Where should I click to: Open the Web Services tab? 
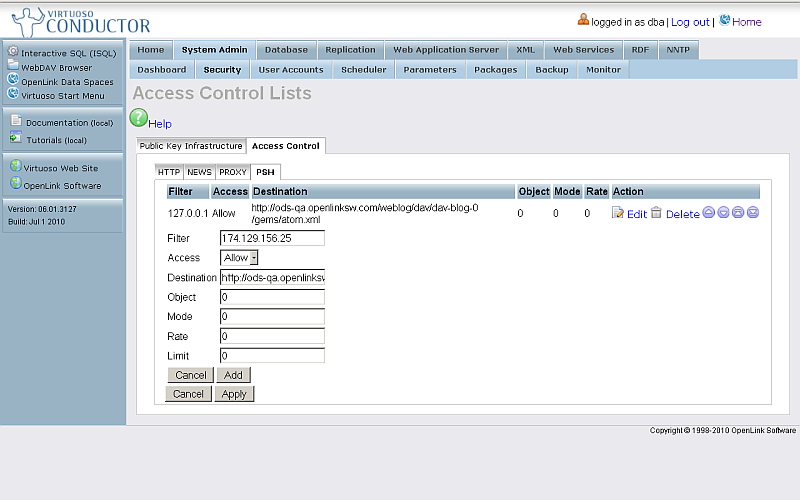click(584, 50)
